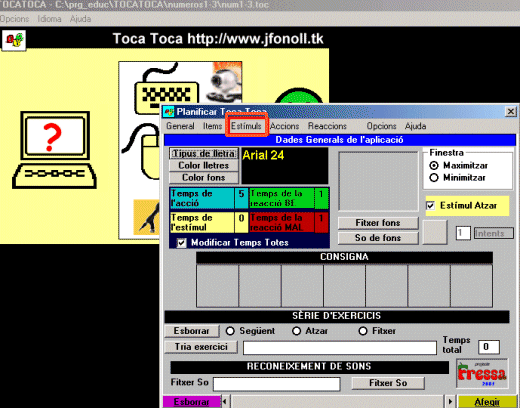Toggle the Modificar Temps Totes checkbox
This screenshot has height=408, width=520.
181,243
